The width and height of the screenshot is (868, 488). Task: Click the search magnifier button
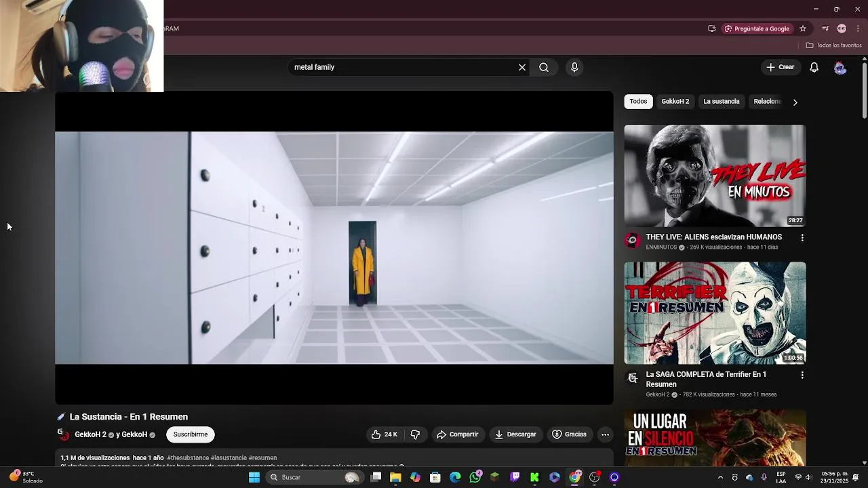(x=544, y=67)
